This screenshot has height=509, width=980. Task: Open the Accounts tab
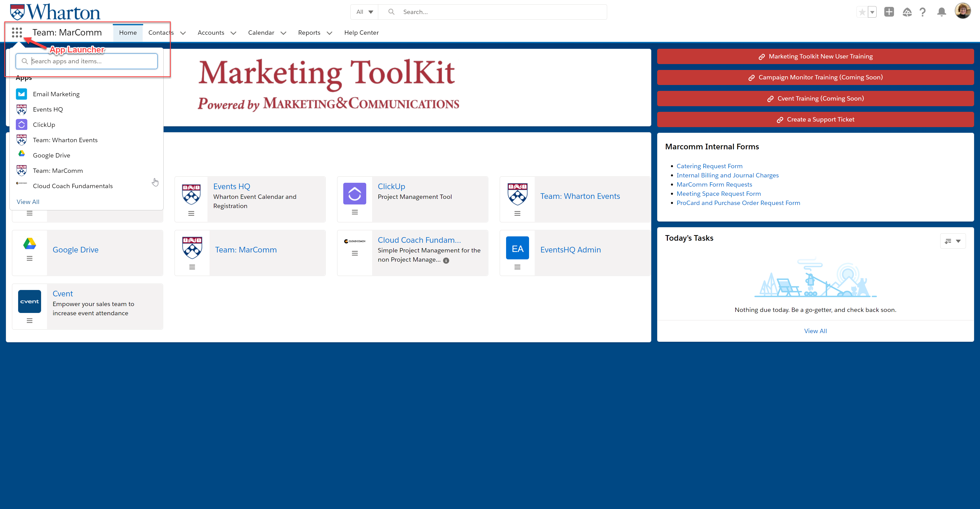(x=211, y=33)
